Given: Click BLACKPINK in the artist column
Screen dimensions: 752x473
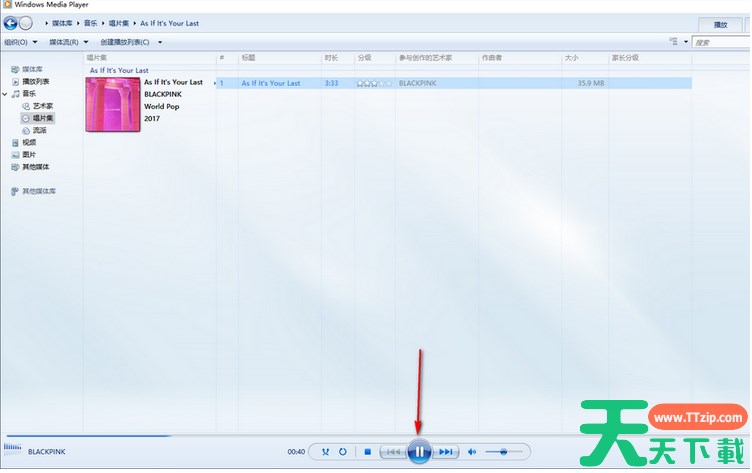Looking at the screenshot, I should click(418, 83).
